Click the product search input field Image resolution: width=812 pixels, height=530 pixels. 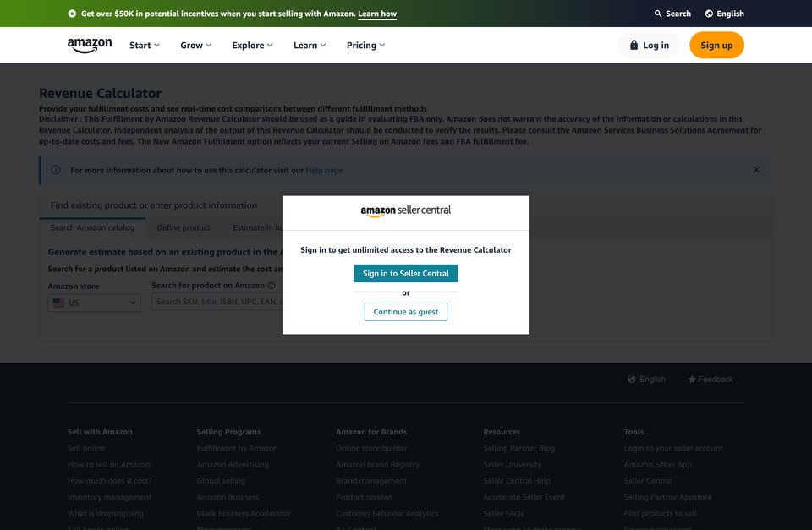(217, 302)
